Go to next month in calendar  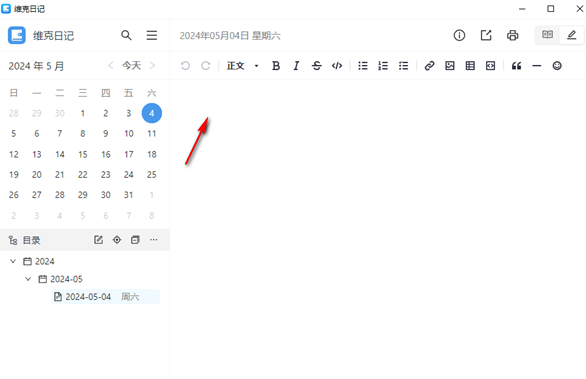152,65
